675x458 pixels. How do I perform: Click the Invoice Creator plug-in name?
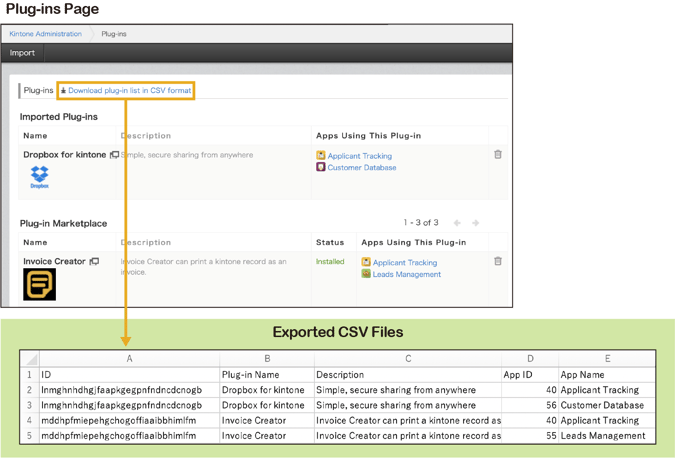click(x=54, y=261)
